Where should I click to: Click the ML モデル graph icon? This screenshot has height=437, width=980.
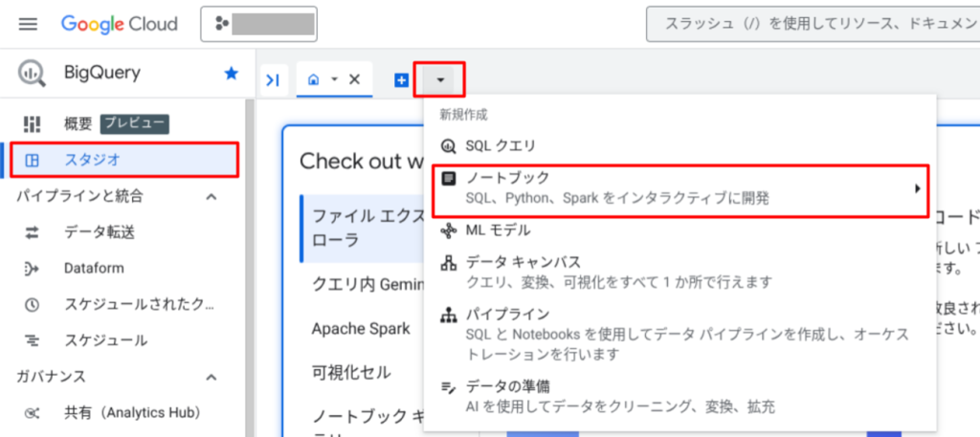coord(448,231)
